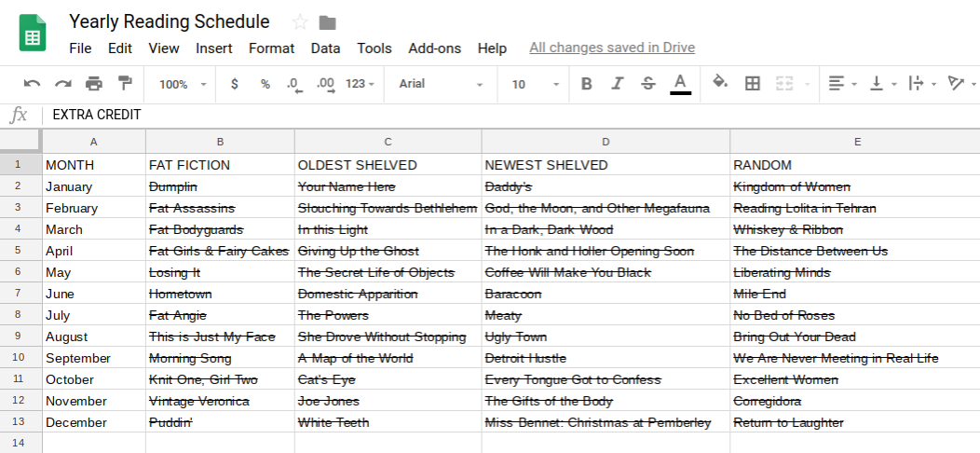Open the Add-ons menu

[435, 48]
